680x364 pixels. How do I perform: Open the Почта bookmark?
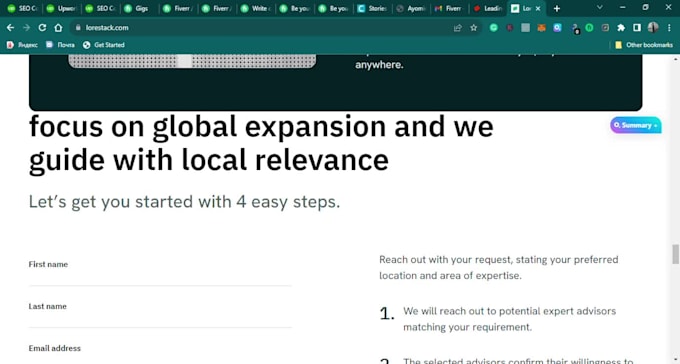(60, 45)
